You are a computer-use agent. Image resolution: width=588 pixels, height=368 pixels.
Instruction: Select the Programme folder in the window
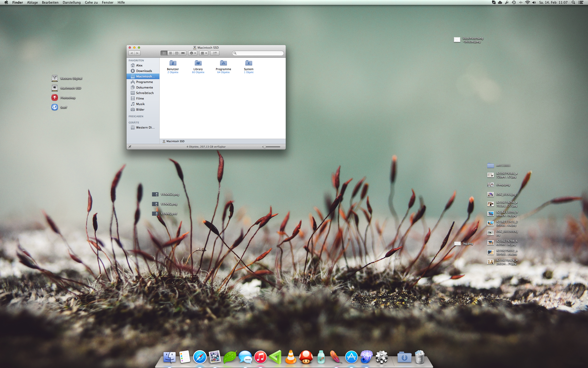coord(223,67)
